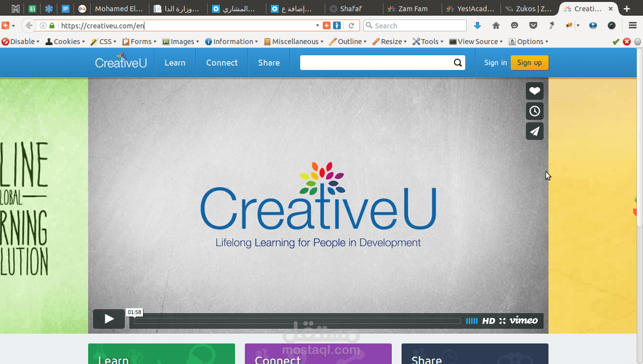The width and height of the screenshot is (643, 364).
Task: Click the video volume bars control
Action: (x=472, y=320)
